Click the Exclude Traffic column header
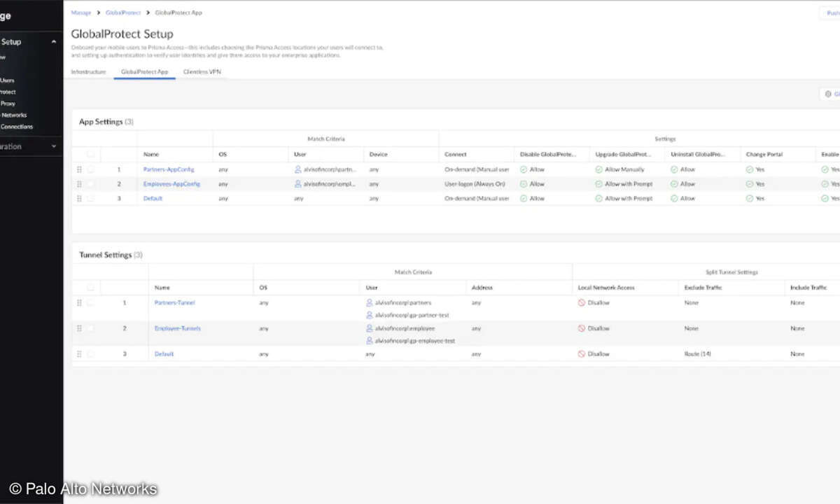This screenshot has width=840, height=504. pyautogui.click(x=703, y=288)
